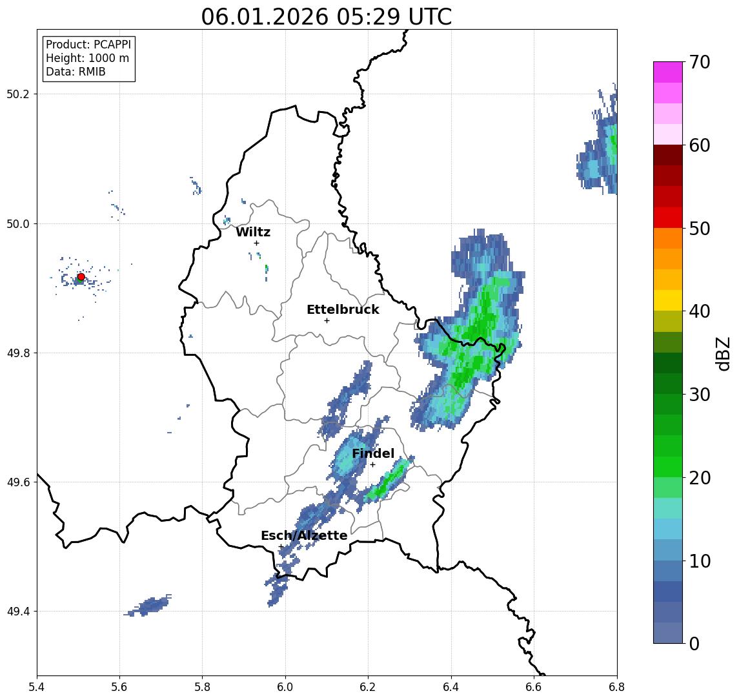This screenshot has width=739, height=700.
Task: Click the Height: 1000 m info line
Action: coord(87,58)
